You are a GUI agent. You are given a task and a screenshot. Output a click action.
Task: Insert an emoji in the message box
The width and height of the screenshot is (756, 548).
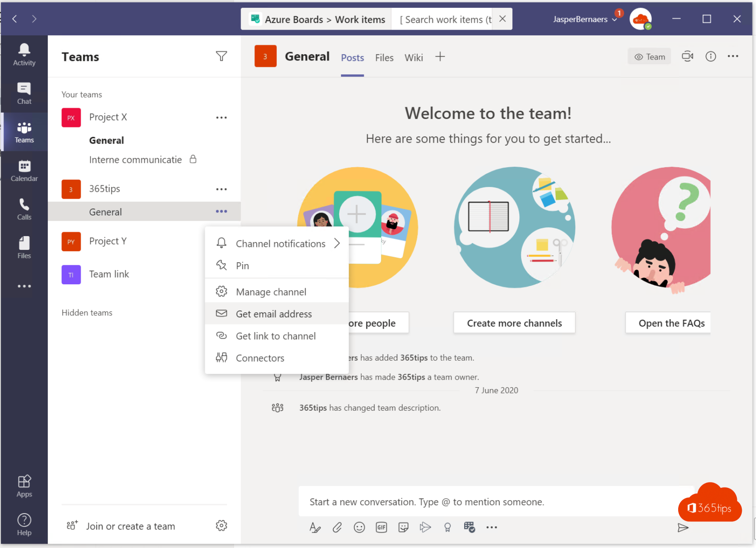point(359,527)
